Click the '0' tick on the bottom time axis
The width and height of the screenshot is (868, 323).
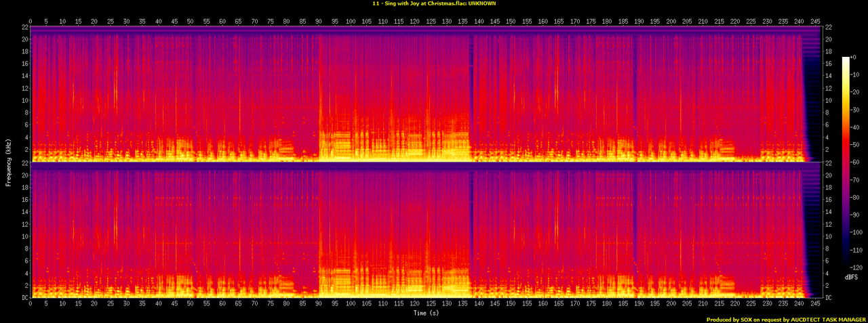31,305
